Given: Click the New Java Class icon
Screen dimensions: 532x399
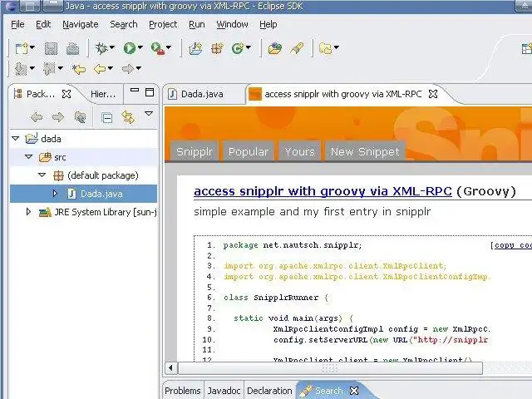Looking at the screenshot, I should point(238,48).
